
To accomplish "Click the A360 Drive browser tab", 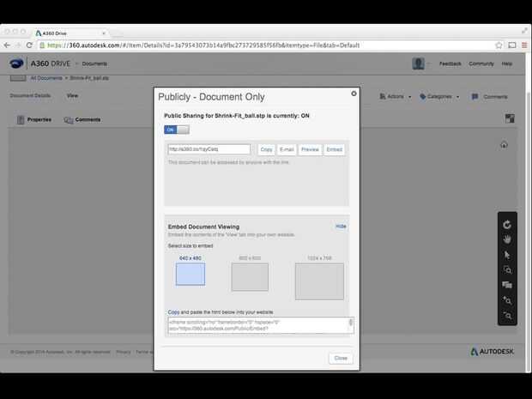I will [x=70, y=33].
